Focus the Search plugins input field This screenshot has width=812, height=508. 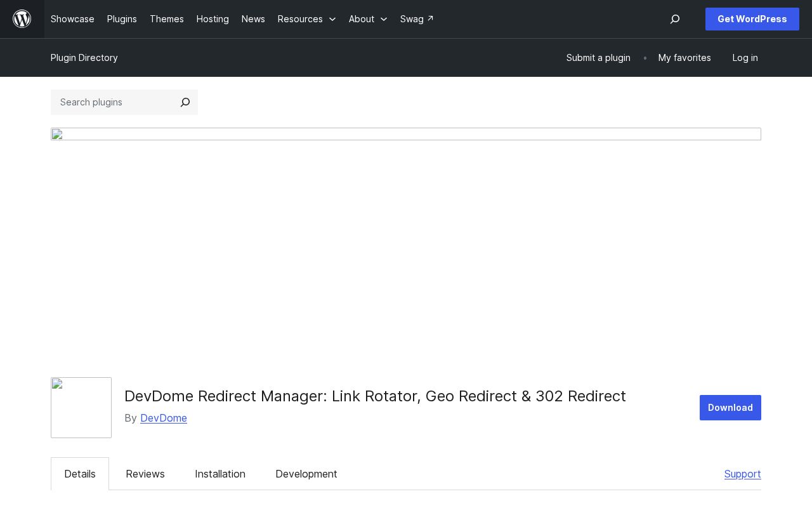click(113, 102)
